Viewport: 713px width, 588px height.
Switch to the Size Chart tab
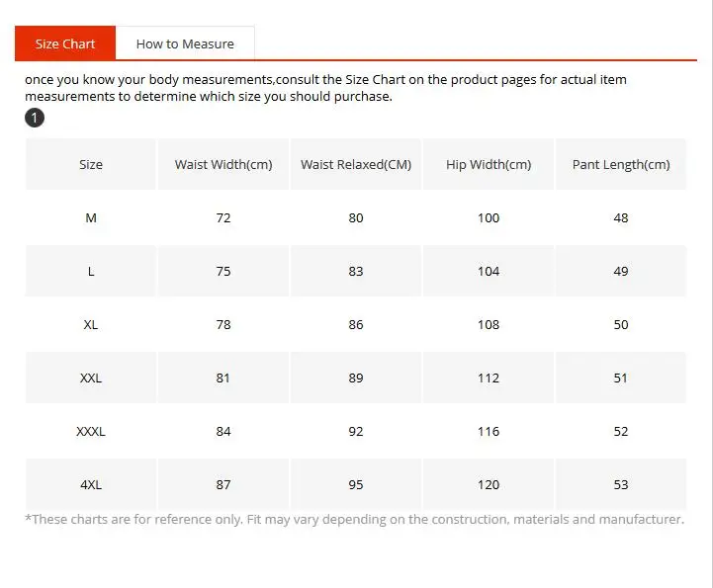(65, 43)
